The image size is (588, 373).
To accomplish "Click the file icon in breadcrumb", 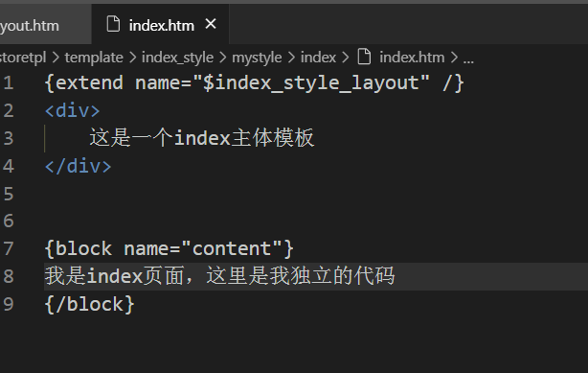I will tap(364, 57).
